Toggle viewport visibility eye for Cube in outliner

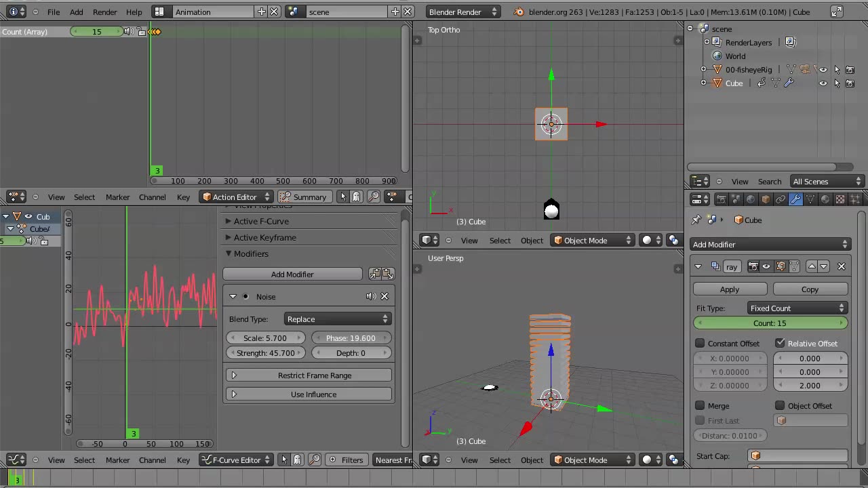pos(823,83)
